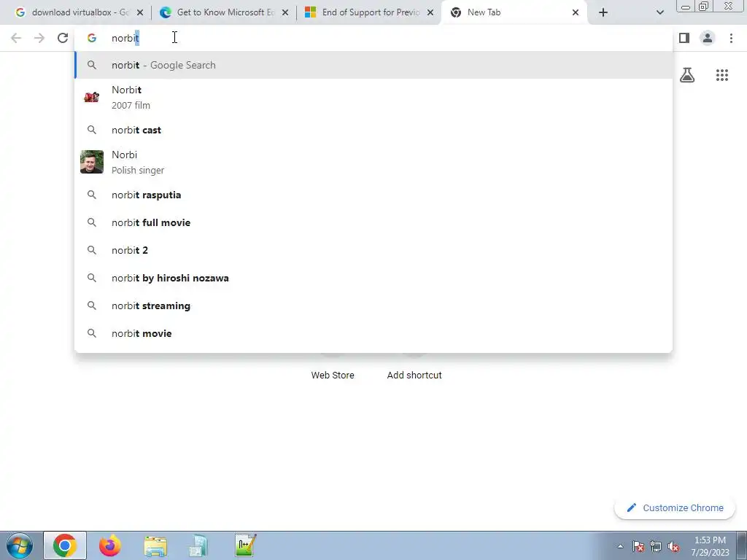The height and width of the screenshot is (560, 747).
Task: Open a new tab with plus button
Action: point(603,13)
